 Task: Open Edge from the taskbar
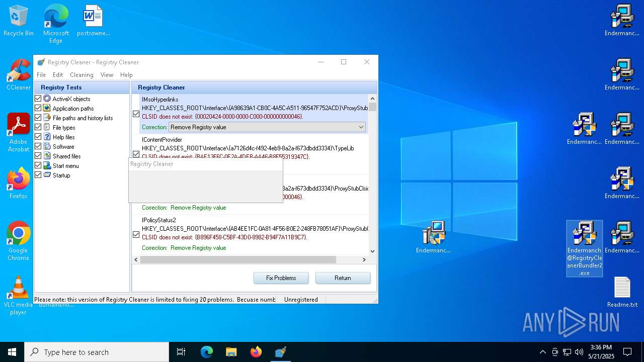tap(207, 352)
